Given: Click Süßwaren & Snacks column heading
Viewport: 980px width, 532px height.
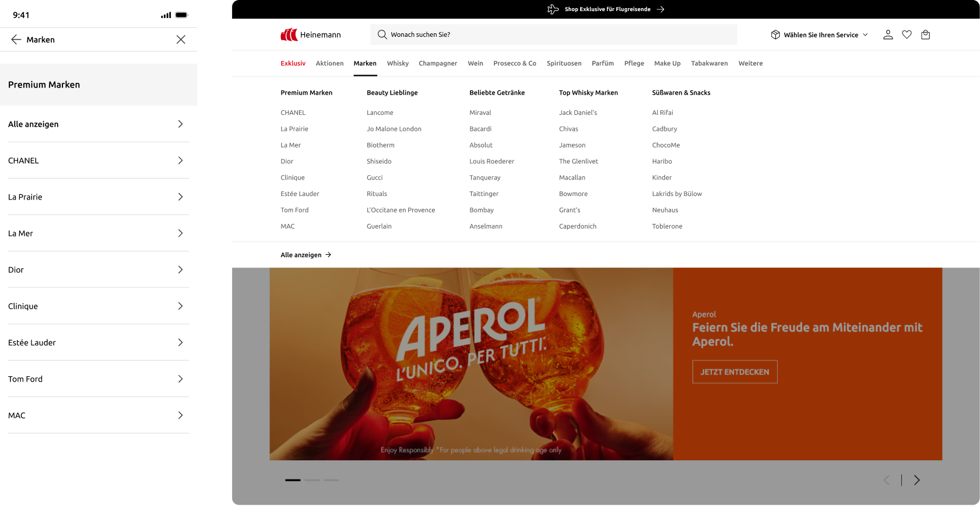Looking at the screenshot, I should coord(681,93).
